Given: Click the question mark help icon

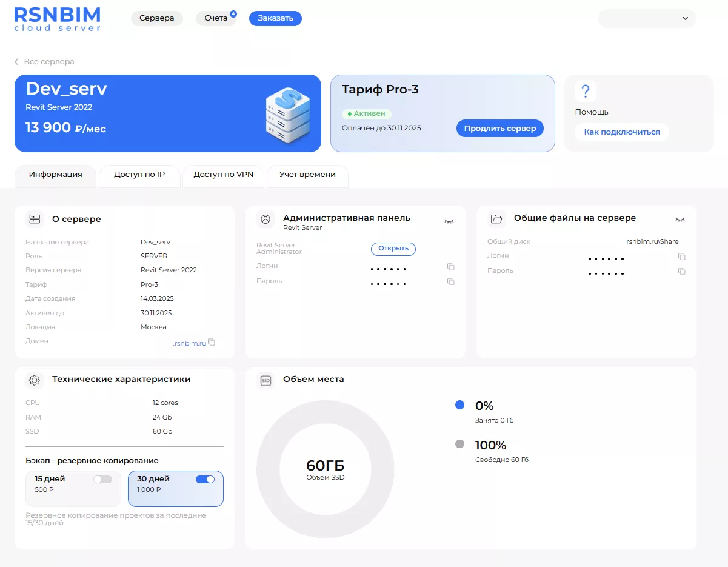Looking at the screenshot, I should pyautogui.click(x=586, y=92).
